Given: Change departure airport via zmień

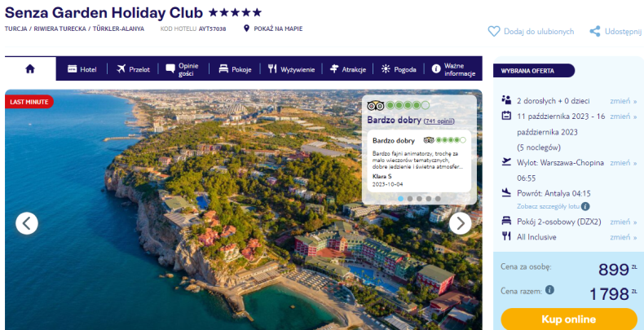Looking at the screenshot, I should click(x=623, y=162).
